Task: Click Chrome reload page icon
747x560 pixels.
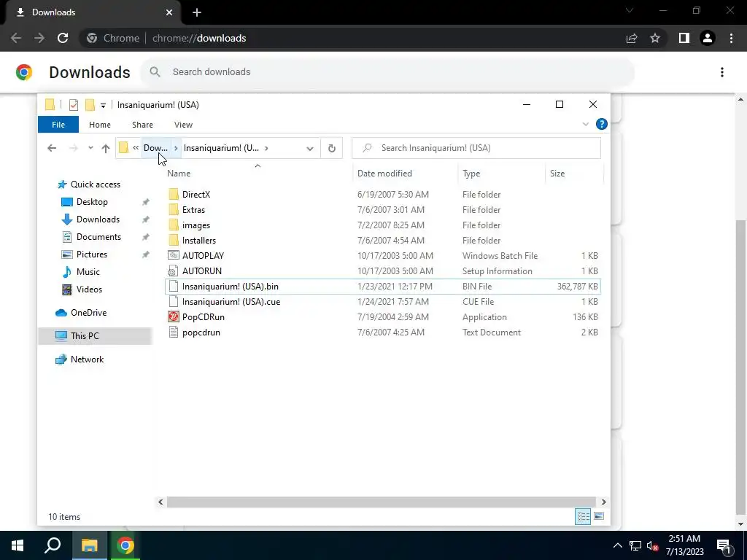Action: click(63, 38)
